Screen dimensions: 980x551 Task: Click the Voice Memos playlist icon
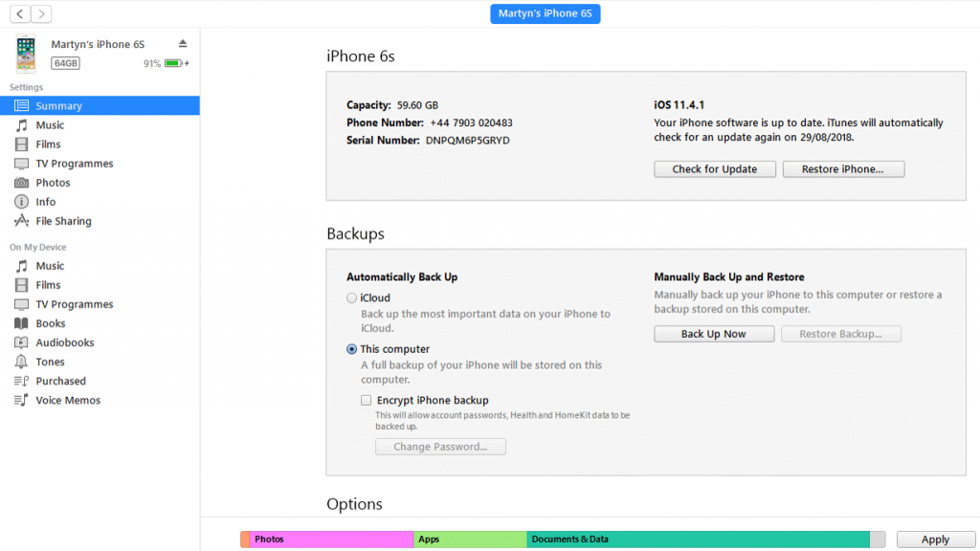[21, 401]
